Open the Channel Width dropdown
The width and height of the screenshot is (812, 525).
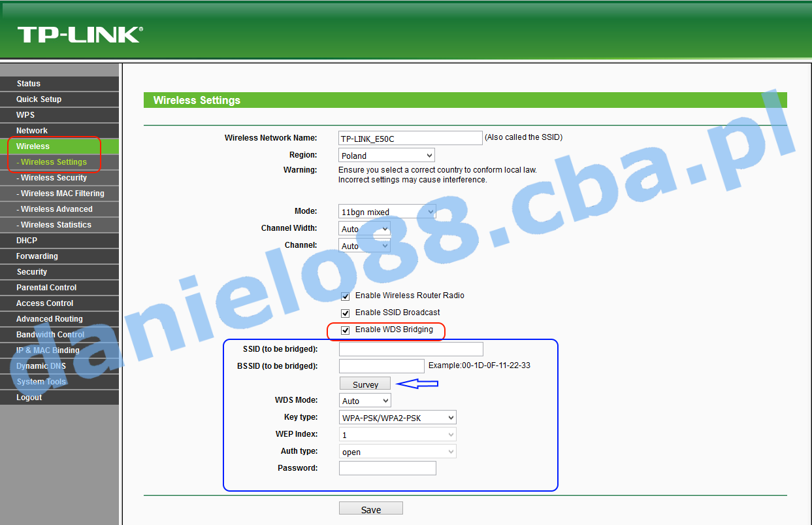pos(365,229)
